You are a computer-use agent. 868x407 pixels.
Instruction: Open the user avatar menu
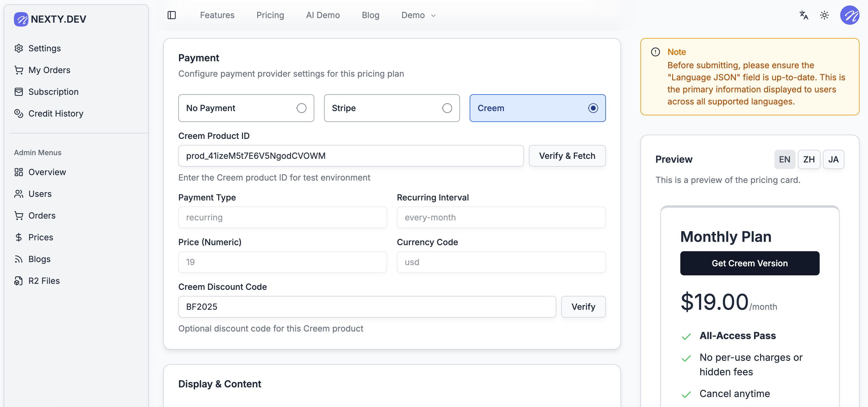click(x=850, y=15)
